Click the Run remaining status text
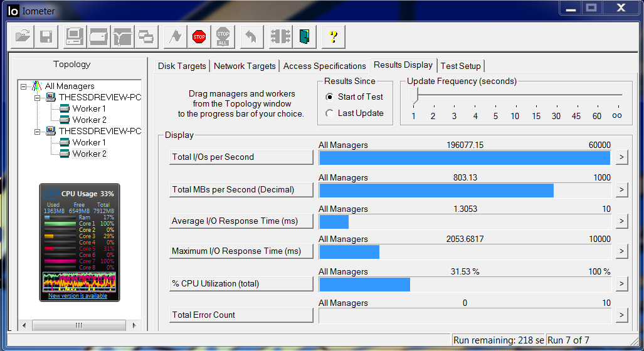The height and width of the screenshot is (351, 644). 499,340
